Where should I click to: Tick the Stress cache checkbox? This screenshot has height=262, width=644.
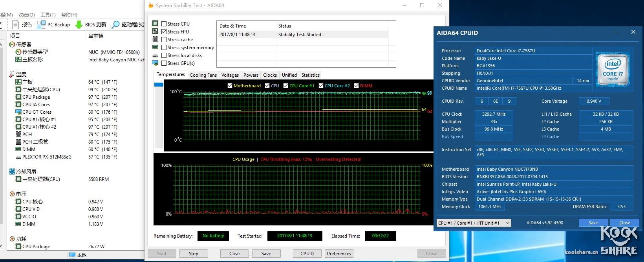click(x=164, y=40)
